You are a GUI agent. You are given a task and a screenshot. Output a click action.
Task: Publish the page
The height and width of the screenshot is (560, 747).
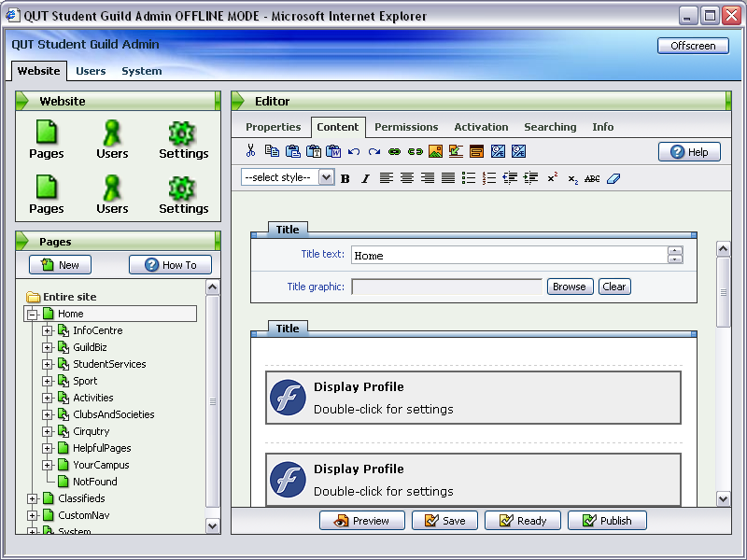point(607,521)
